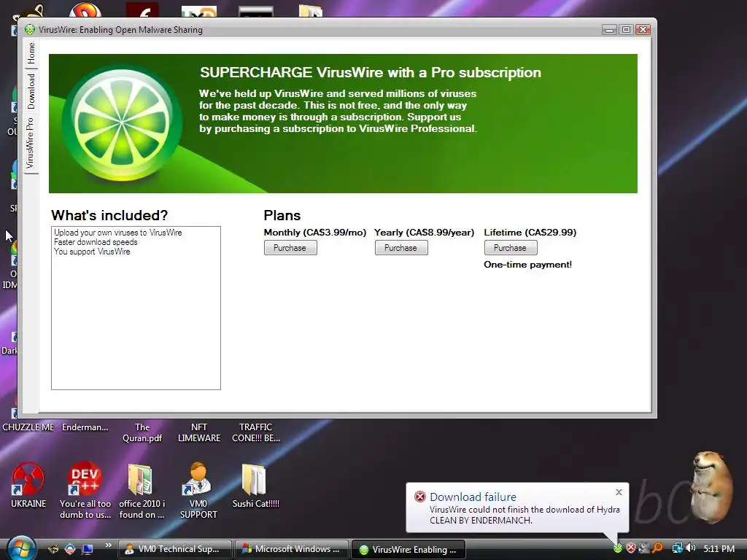Expand the Quick Launch overflow chevron
The image size is (747, 560).
(108, 545)
